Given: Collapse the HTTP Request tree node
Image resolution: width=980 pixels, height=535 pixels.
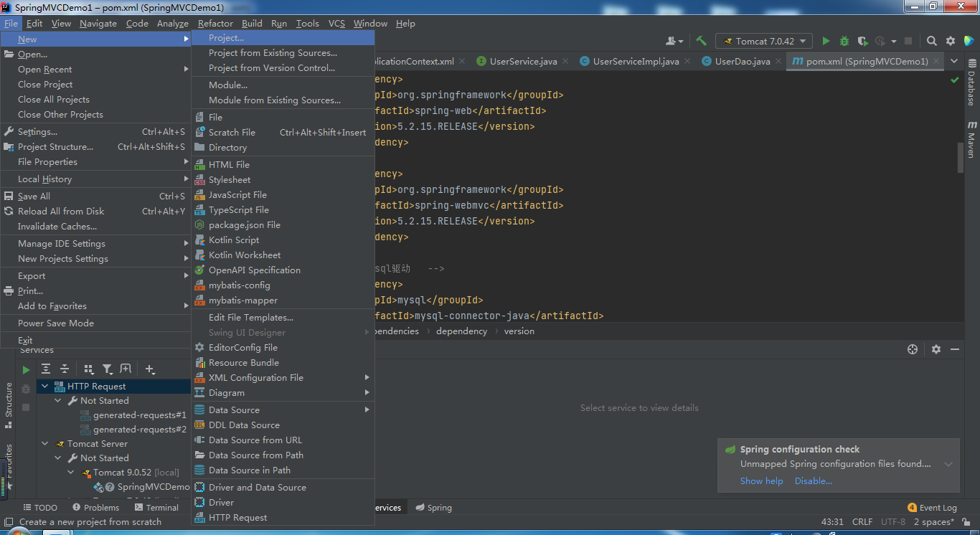Looking at the screenshot, I should pos(45,386).
